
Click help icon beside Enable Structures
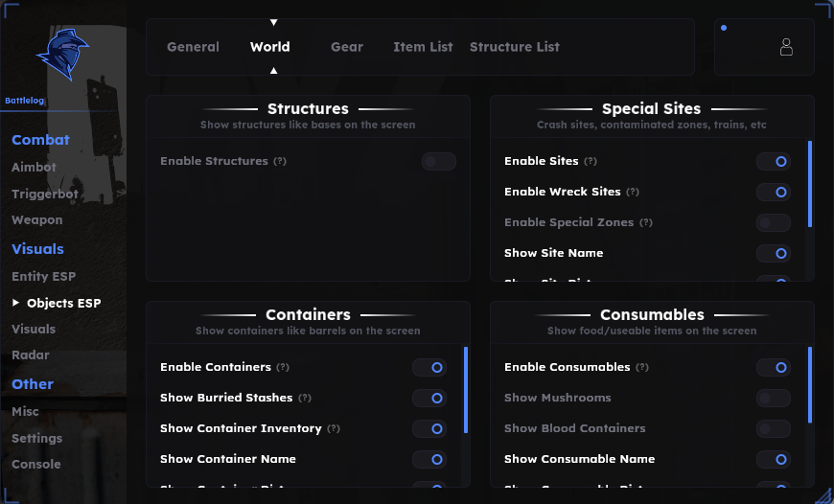click(x=280, y=161)
